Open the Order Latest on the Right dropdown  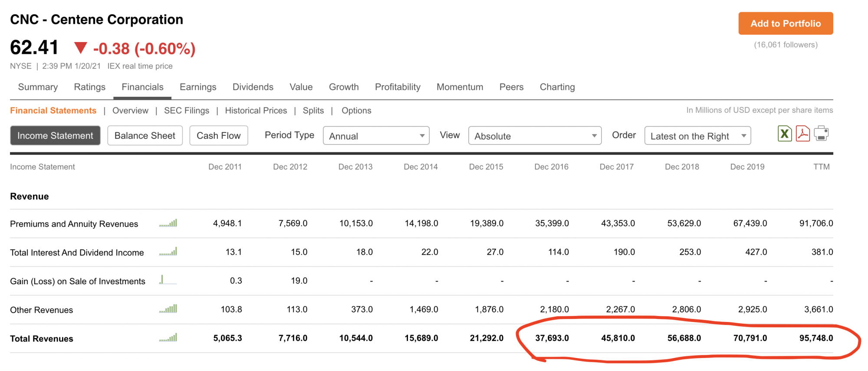coord(697,136)
